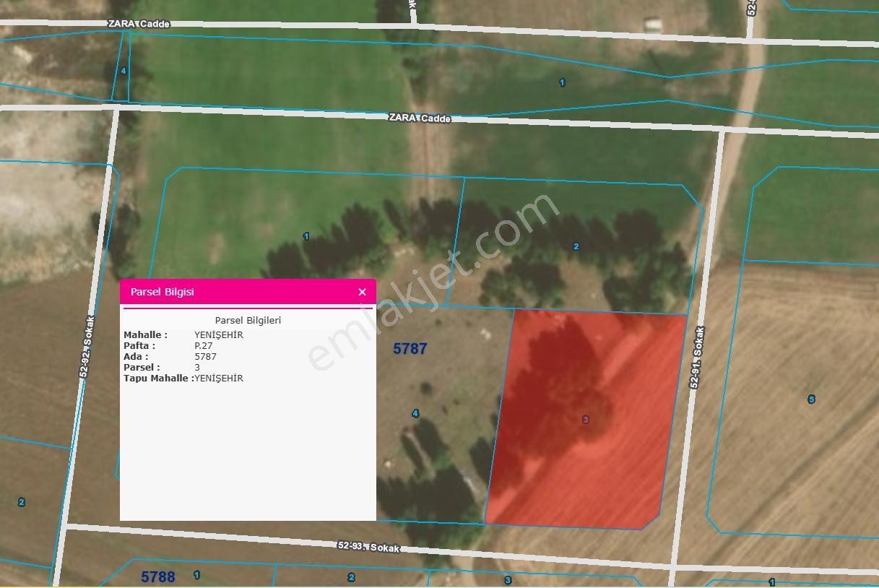Viewport: 879px width, 588px height.
Task: Click parcel marker 2 north of the red parcel
Action: tap(576, 246)
